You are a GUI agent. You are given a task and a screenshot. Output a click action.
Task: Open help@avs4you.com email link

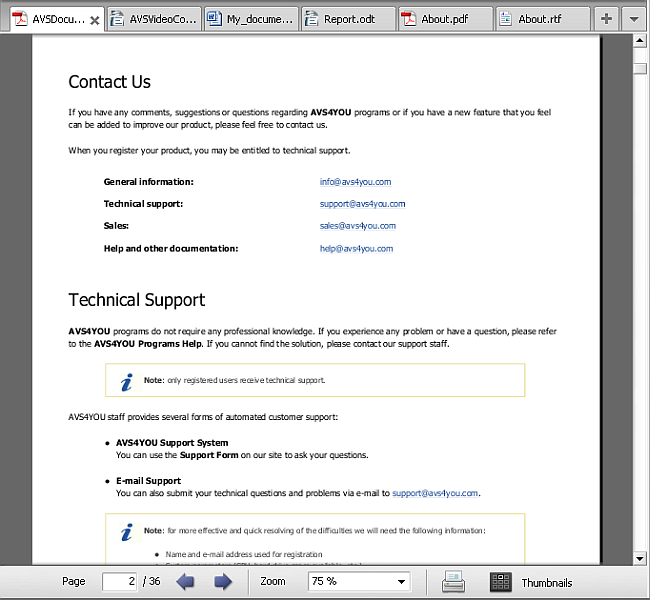pyautogui.click(x=356, y=248)
